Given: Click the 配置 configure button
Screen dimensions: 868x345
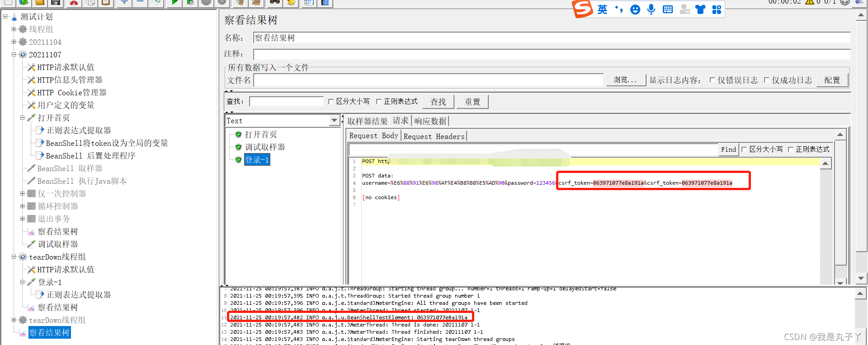Looking at the screenshot, I should (832, 80).
